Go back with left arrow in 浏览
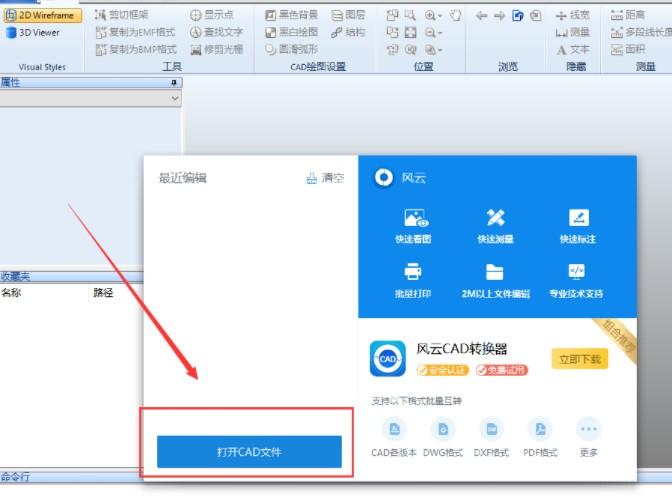The width and height of the screenshot is (672, 499). pos(481,16)
